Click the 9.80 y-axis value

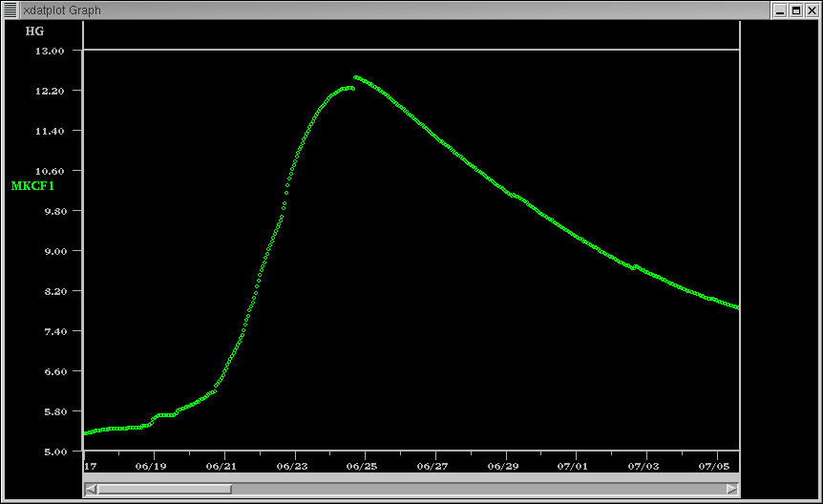click(55, 211)
